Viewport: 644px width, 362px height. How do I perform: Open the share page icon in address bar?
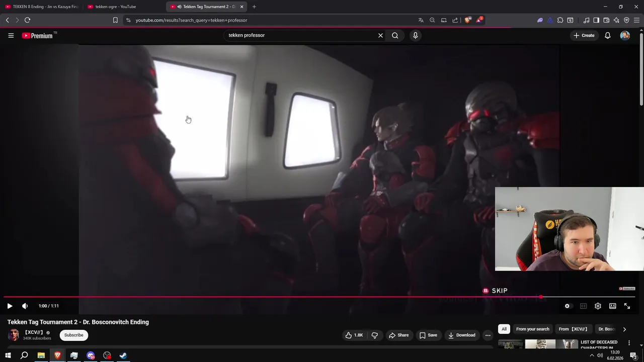pyautogui.click(x=455, y=20)
